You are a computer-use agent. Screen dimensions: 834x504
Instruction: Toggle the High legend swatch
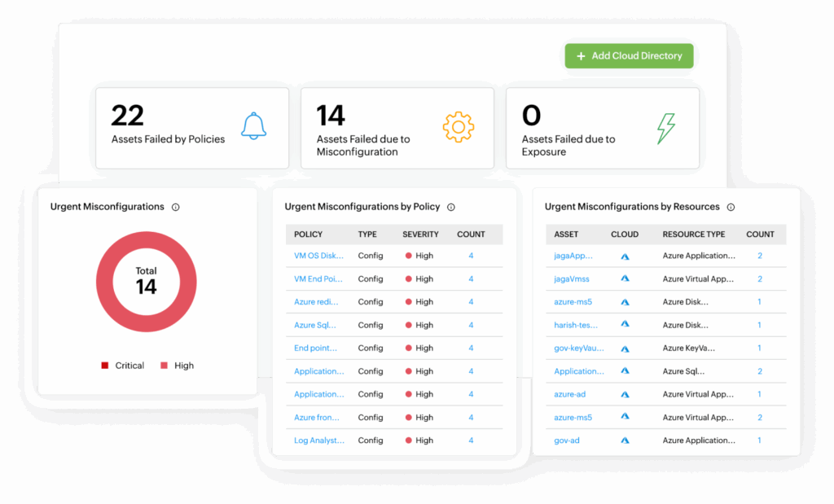(x=165, y=366)
